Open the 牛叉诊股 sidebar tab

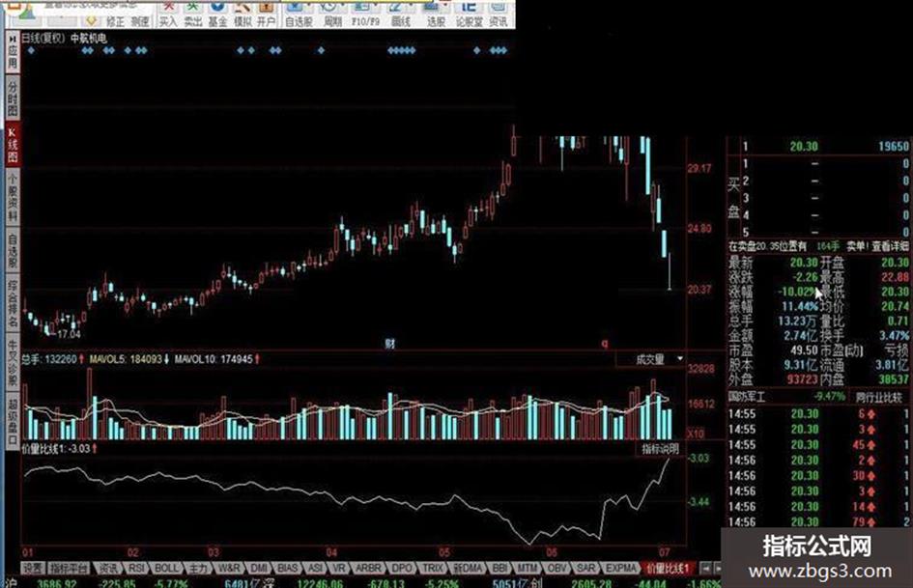click(x=13, y=364)
